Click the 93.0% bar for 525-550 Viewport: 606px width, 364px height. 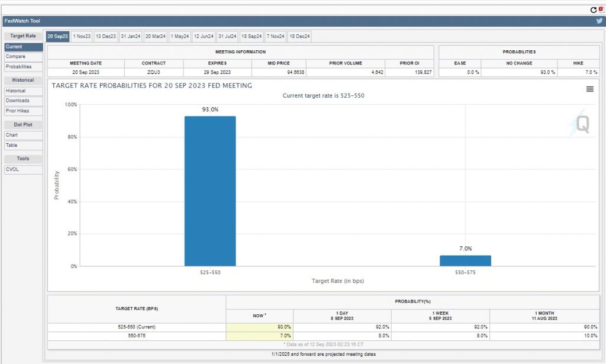[x=210, y=191]
